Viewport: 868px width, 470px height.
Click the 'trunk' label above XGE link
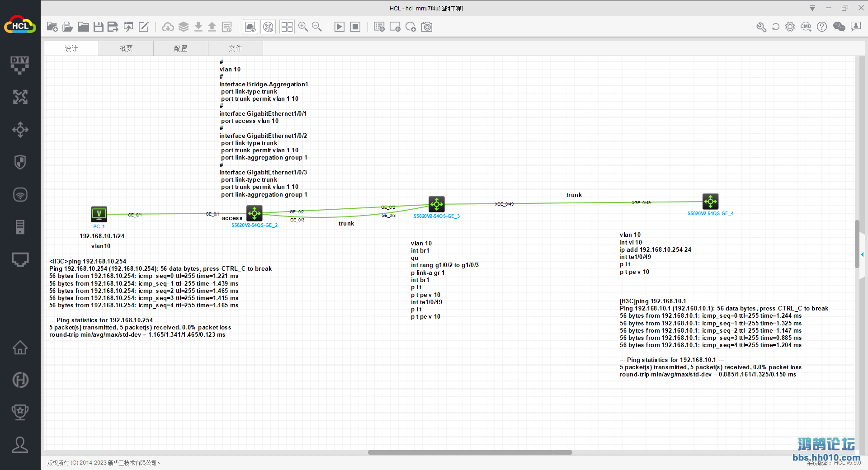coord(574,195)
